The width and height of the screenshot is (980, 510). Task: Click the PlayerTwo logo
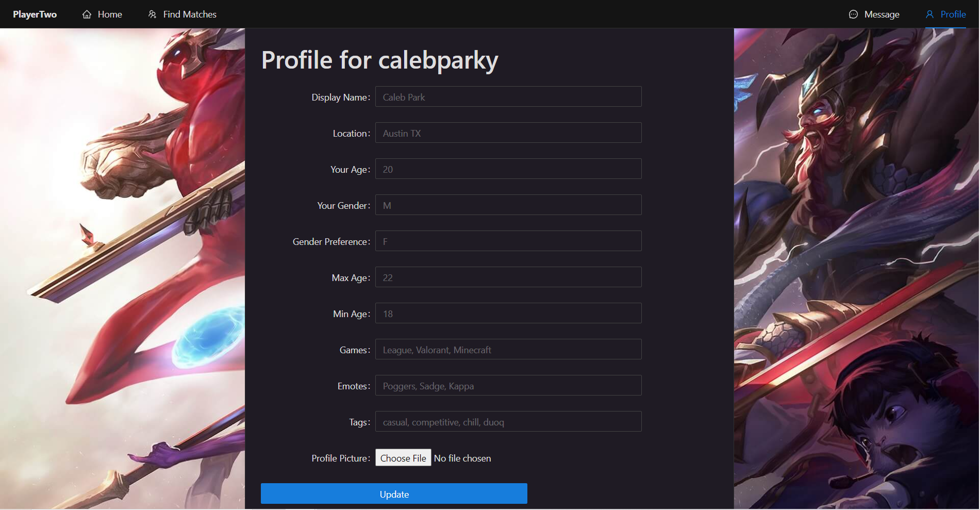click(35, 14)
